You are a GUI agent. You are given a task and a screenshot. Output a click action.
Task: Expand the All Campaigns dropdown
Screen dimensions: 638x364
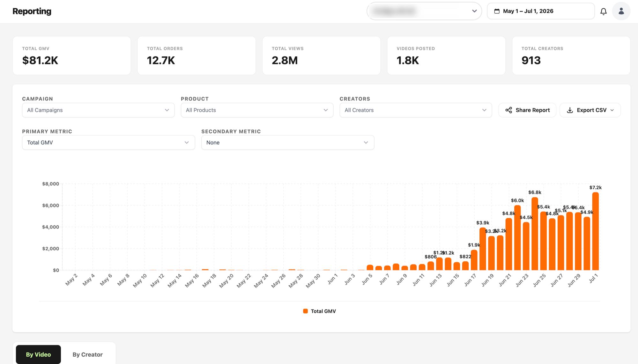tap(98, 110)
